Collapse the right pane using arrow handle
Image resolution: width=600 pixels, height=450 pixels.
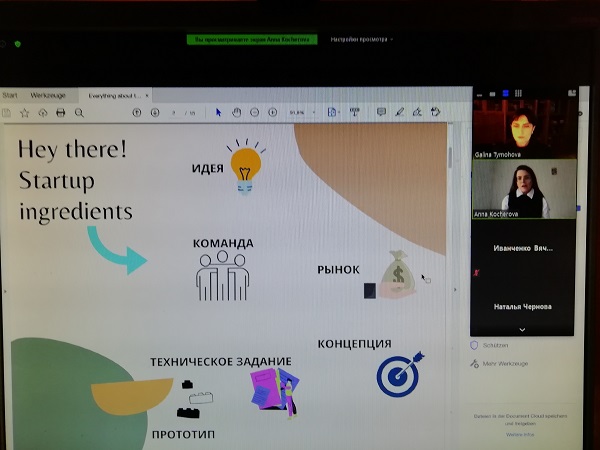click(x=455, y=290)
